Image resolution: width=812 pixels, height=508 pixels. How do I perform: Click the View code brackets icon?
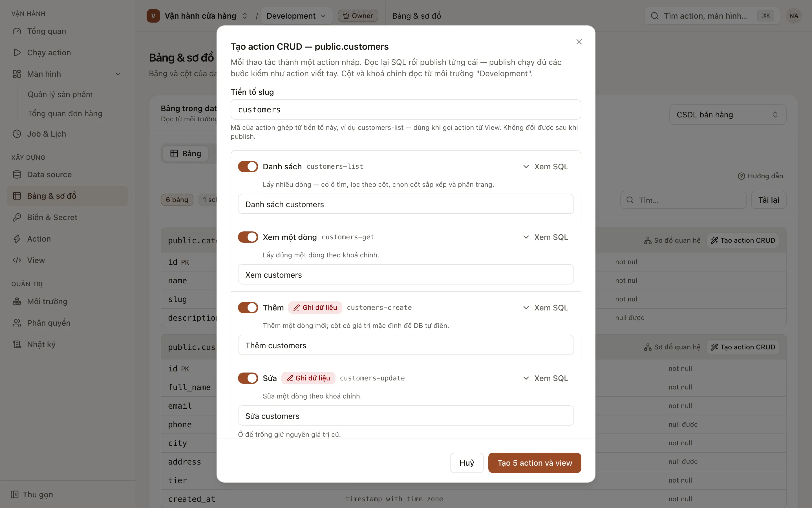[x=17, y=260]
